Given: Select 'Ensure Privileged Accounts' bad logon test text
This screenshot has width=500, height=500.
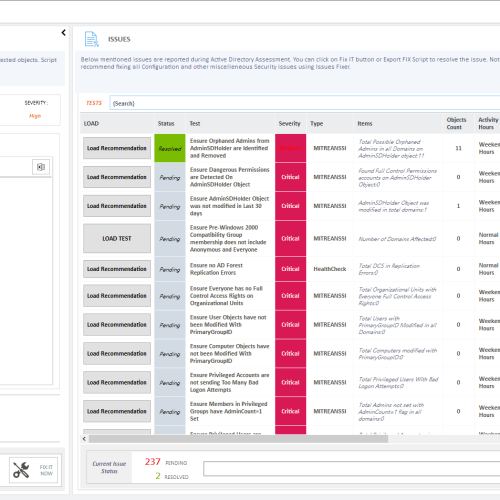Looking at the screenshot, I should 229,382.
